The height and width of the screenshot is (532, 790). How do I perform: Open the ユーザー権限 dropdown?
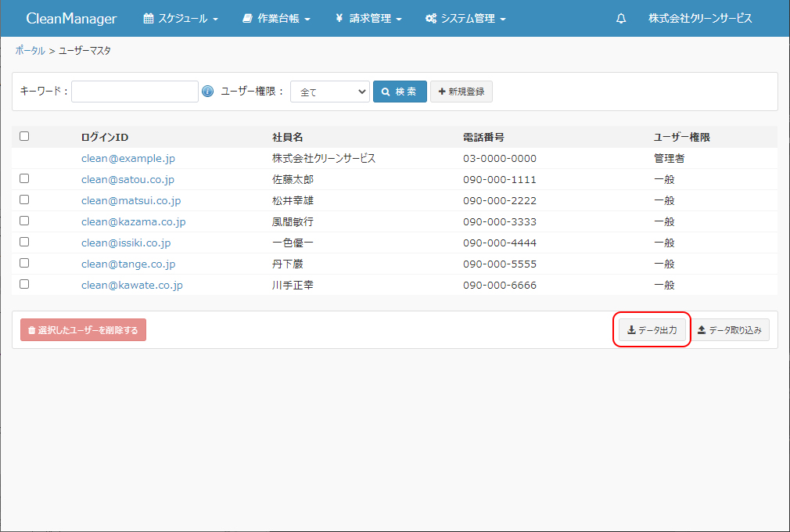tap(329, 92)
